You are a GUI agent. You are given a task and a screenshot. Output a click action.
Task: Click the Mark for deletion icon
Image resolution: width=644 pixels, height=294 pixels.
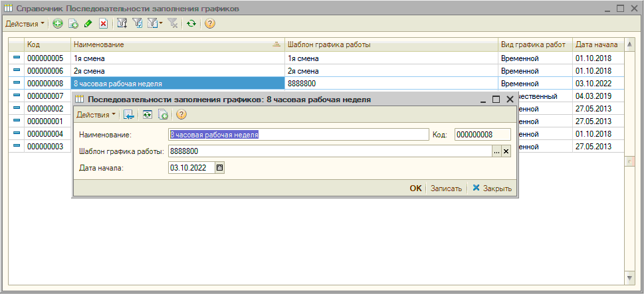tap(103, 24)
